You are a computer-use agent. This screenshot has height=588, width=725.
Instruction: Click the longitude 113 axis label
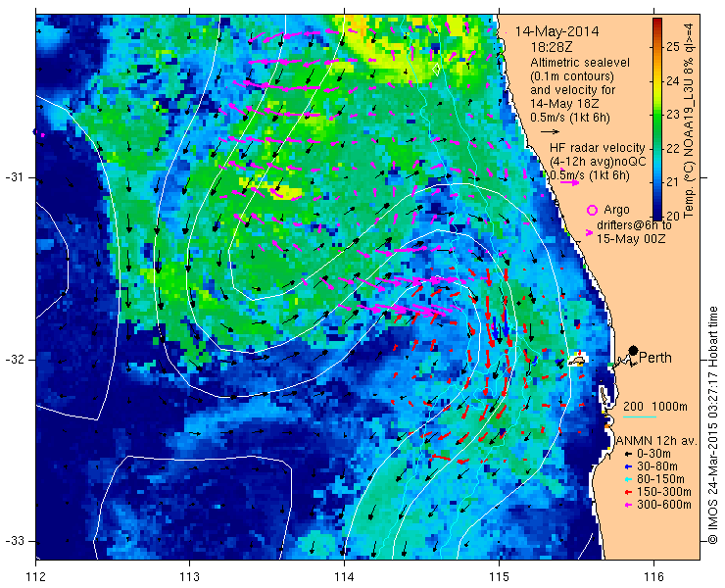(189, 576)
